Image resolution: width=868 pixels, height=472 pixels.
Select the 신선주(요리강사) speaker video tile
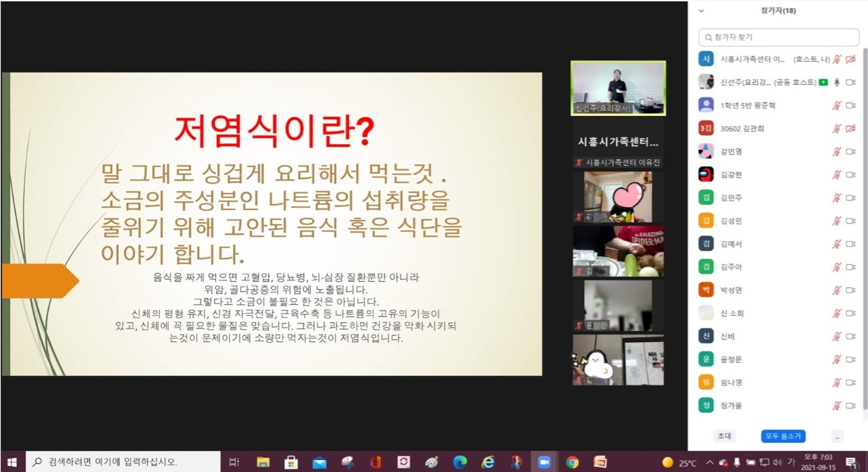click(x=618, y=88)
